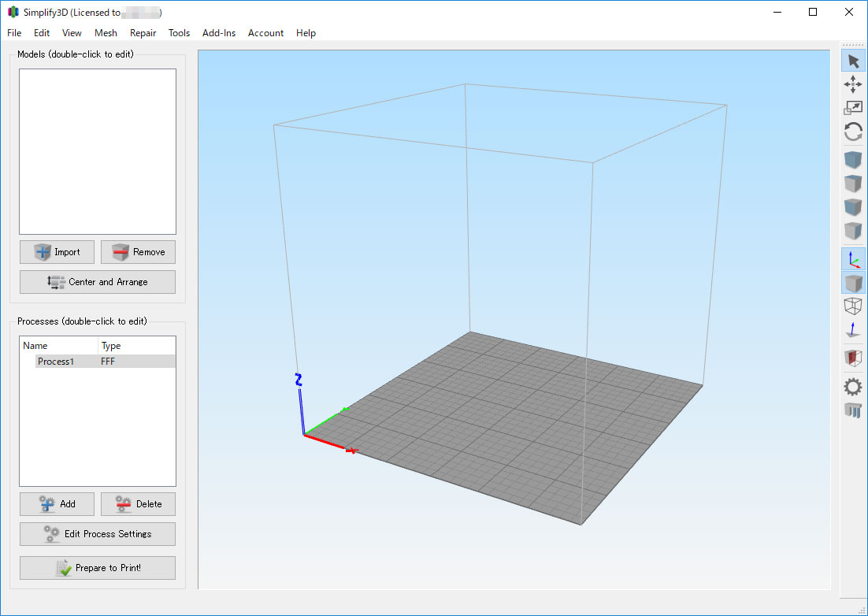The height and width of the screenshot is (616, 868).
Task: Toggle wireframe model display
Action: click(x=853, y=306)
